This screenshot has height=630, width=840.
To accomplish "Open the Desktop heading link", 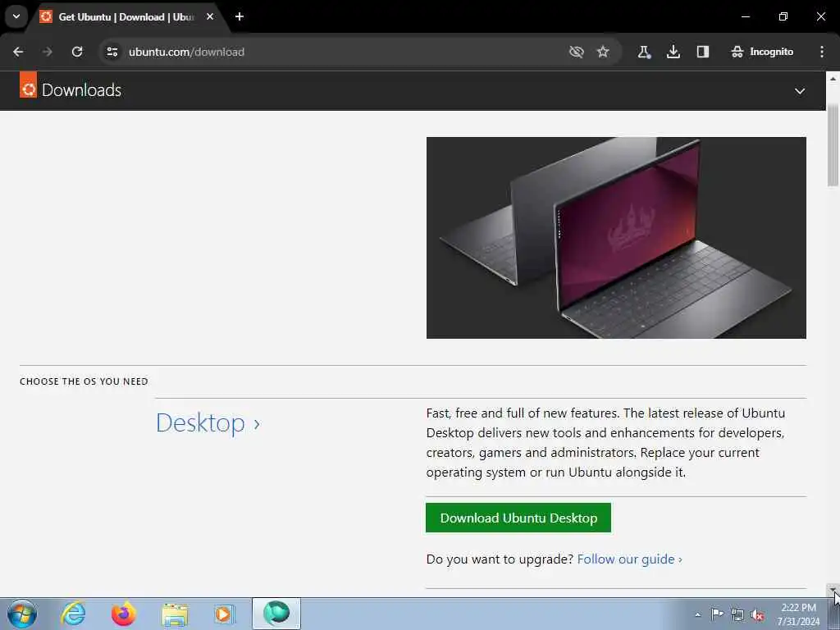I will coord(208,423).
